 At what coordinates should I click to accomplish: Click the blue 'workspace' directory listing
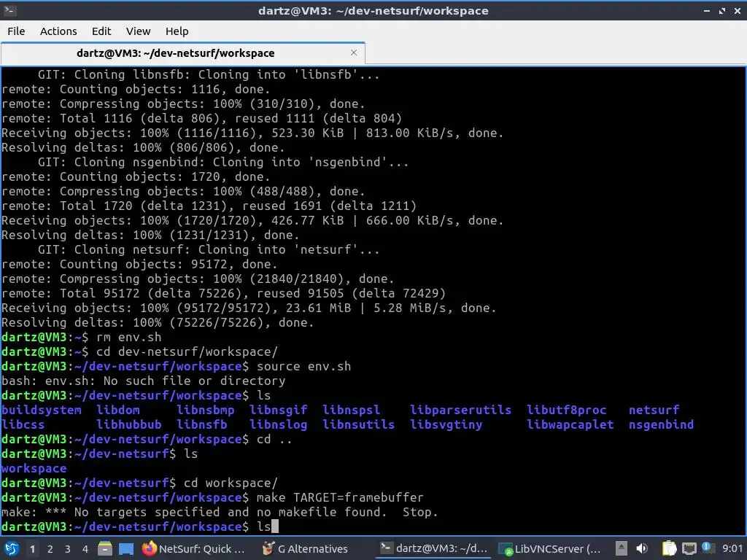coord(34,468)
